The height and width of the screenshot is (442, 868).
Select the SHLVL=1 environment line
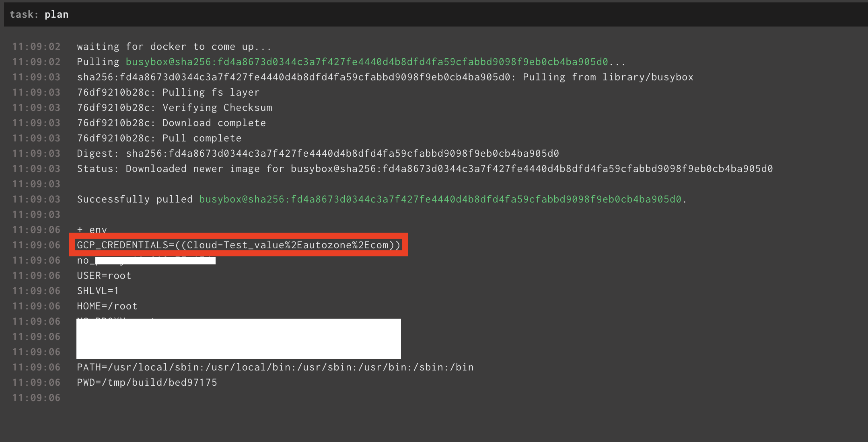[97, 291]
